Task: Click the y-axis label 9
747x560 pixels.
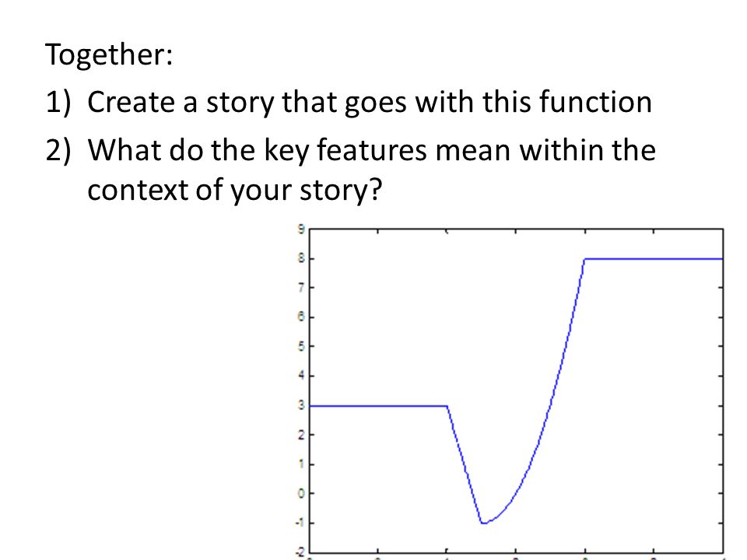Action: [301, 229]
